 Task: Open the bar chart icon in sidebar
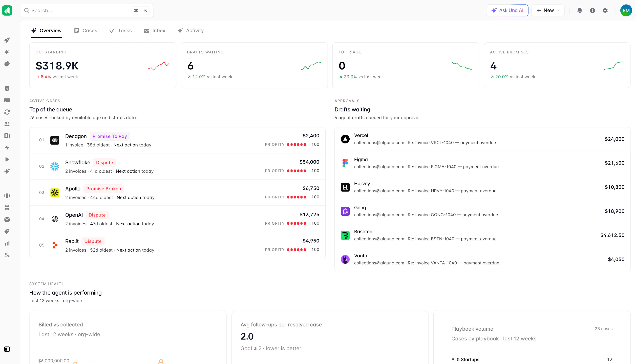[7, 243]
